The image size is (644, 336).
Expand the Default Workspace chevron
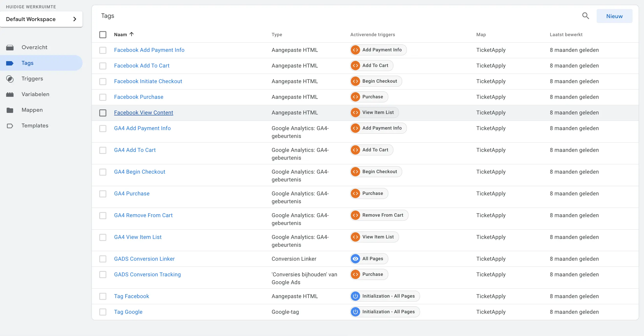[74, 19]
